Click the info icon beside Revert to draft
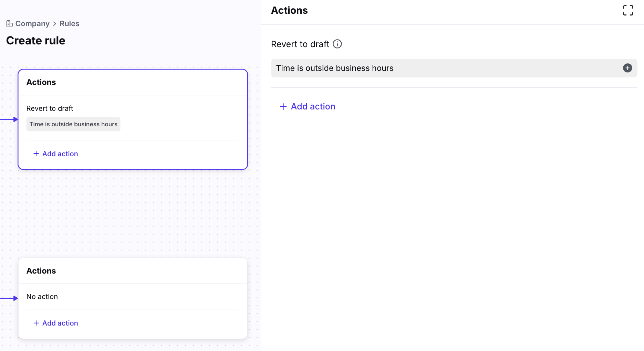Image resolution: width=644 pixels, height=351 pixels. (x=337, y=44)
